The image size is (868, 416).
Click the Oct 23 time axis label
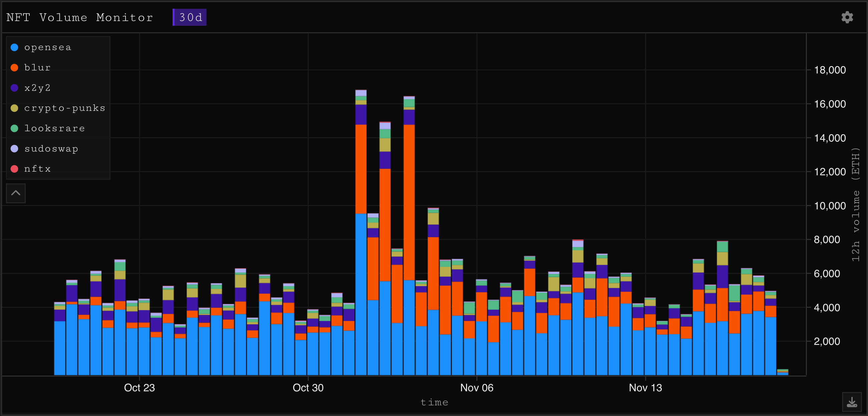tap(139, 388)
